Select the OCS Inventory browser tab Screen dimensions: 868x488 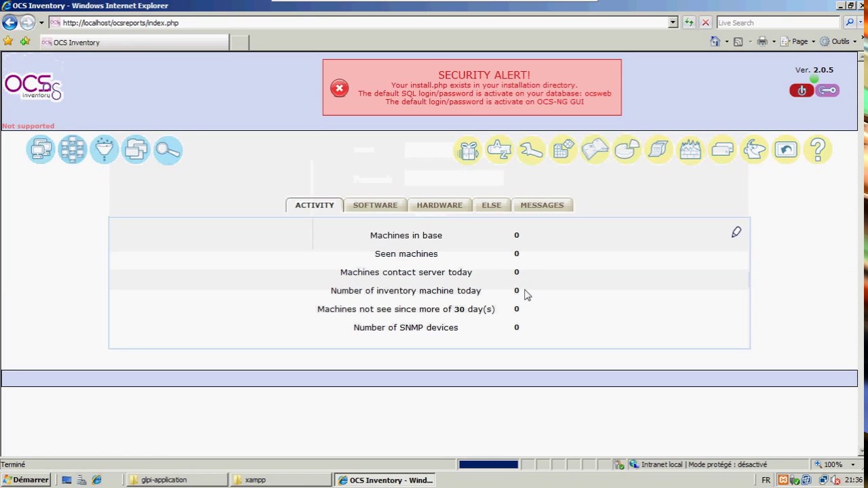point(134,42)
